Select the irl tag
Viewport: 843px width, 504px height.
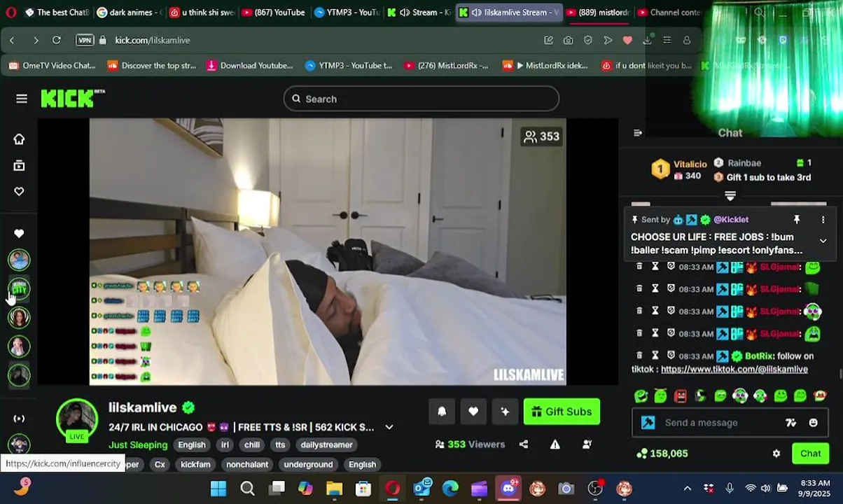225,444
